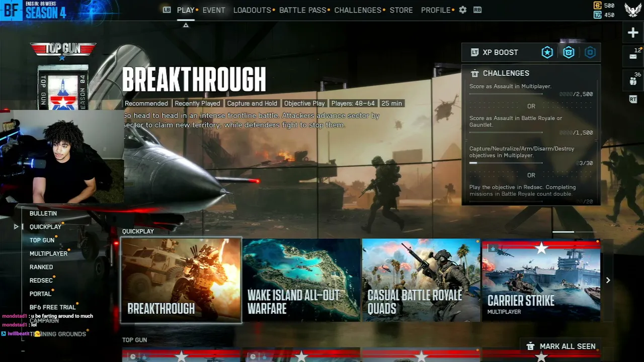The height and width of the screenshot is (362, 644).
Task: Click the trash icon beside MARK ALL SEEN
Action: coord(530,346)
